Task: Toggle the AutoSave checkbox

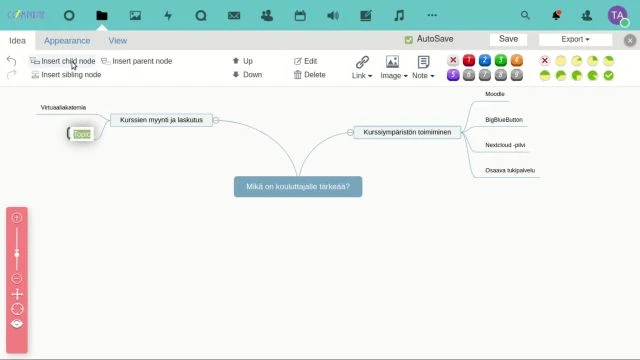Action: 409,40
